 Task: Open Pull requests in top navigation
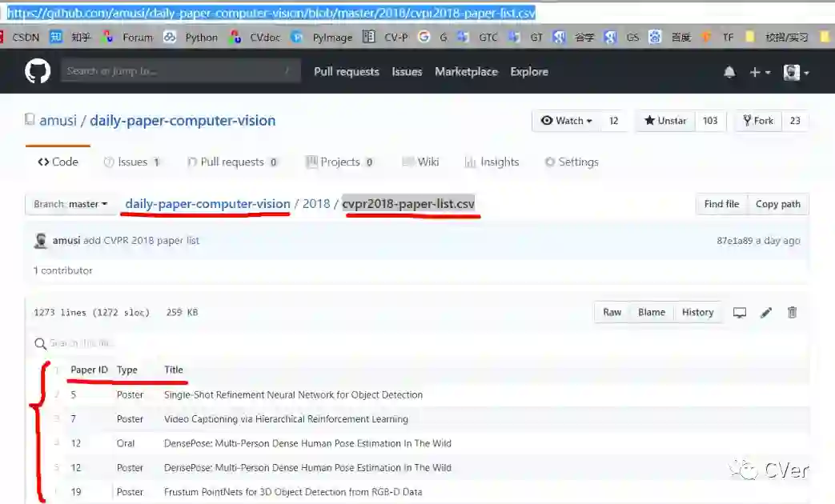coord(346,71)
